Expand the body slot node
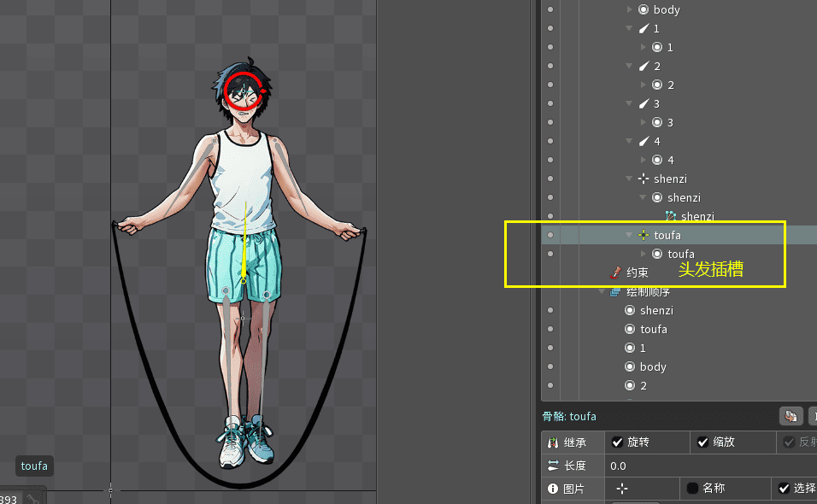The height and width of the screenshot is (504, 817). point(631,9)
